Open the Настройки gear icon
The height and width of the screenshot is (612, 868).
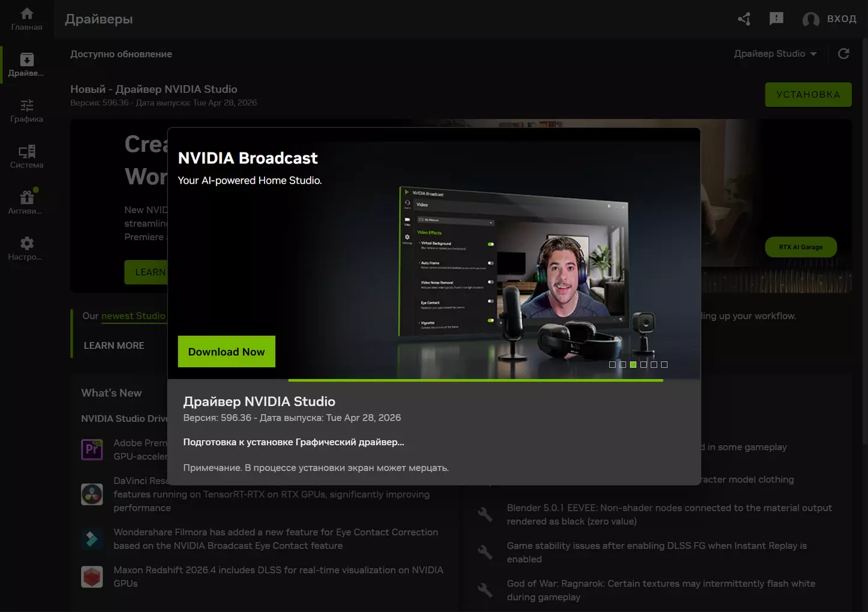click(26, 243)
